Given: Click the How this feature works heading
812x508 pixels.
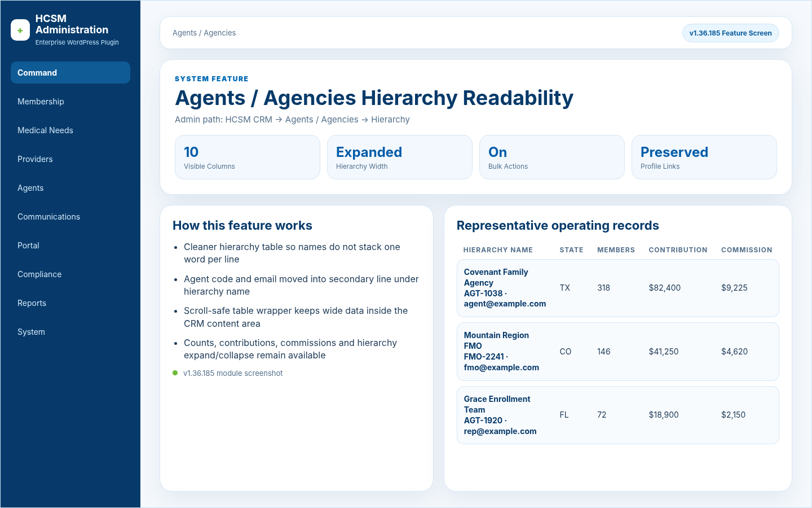Looking at the screenshot, I should pyautogui.click(x=242, y=226).
